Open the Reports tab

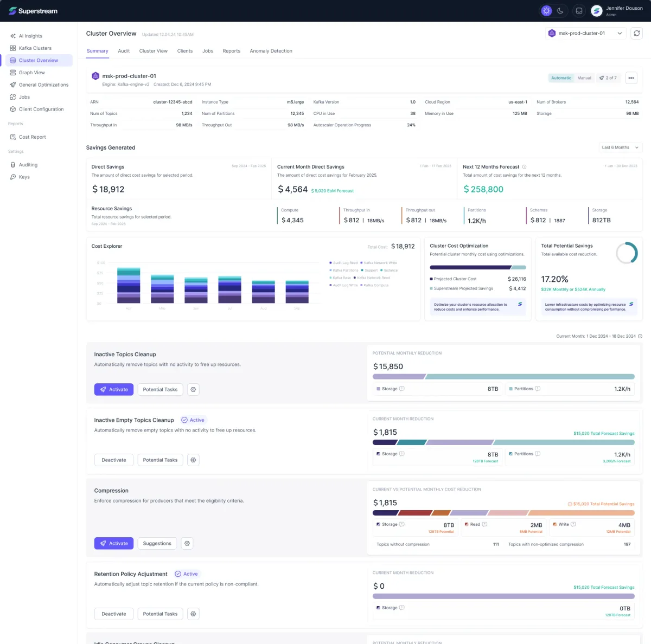[231, 51]
